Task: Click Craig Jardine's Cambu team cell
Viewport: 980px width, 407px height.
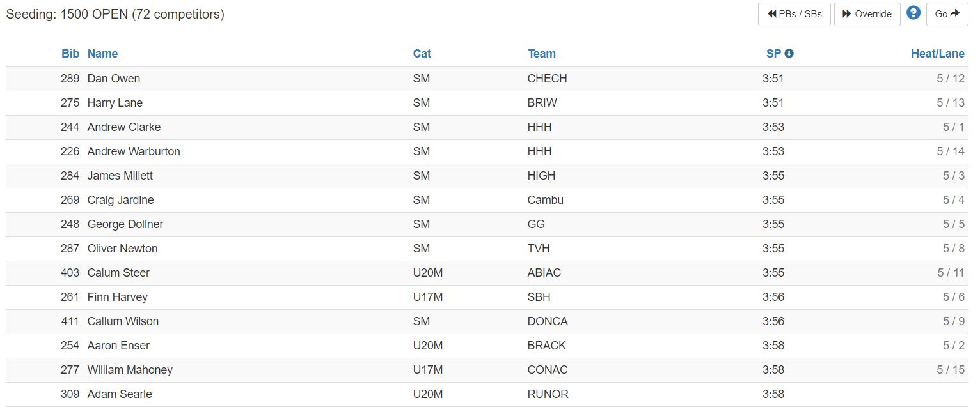Action: [x=546, y=200]
